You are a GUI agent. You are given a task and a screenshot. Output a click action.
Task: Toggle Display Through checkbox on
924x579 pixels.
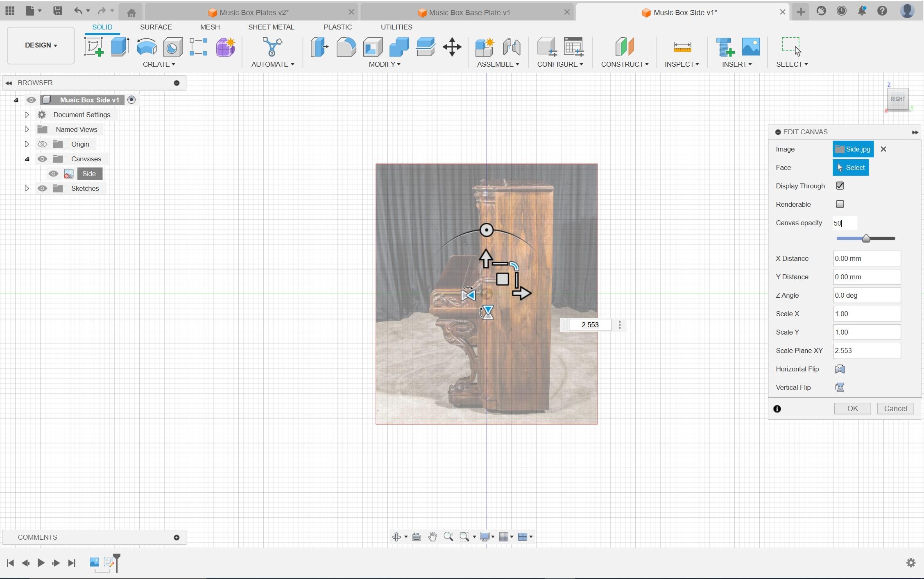(x=840, y=185)
